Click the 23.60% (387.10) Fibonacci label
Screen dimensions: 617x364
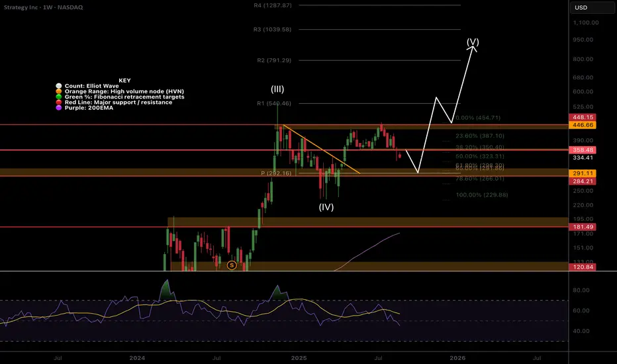click(x=480, y=136)
